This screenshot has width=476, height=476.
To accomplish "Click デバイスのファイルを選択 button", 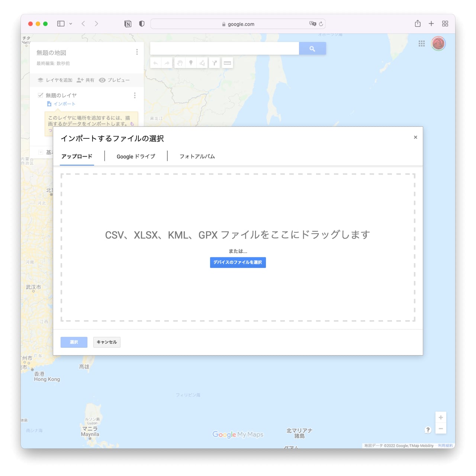I will pos(238,263).
